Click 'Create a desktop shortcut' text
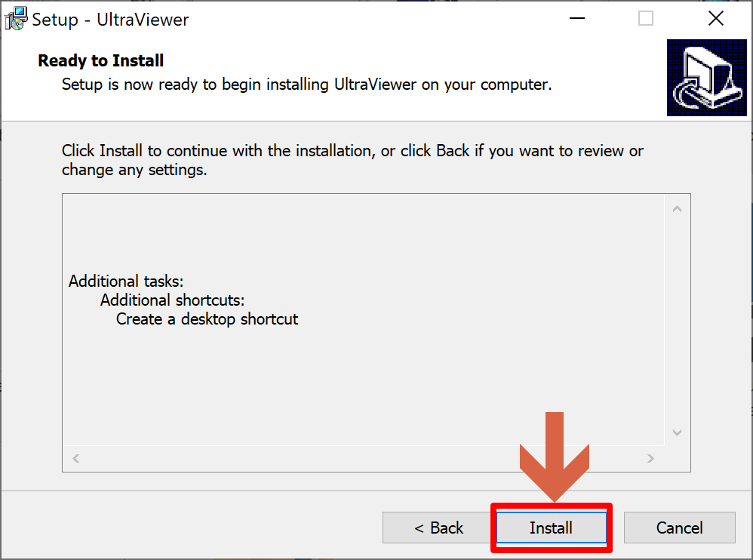753x560 pixels. [x=207, y=319]
